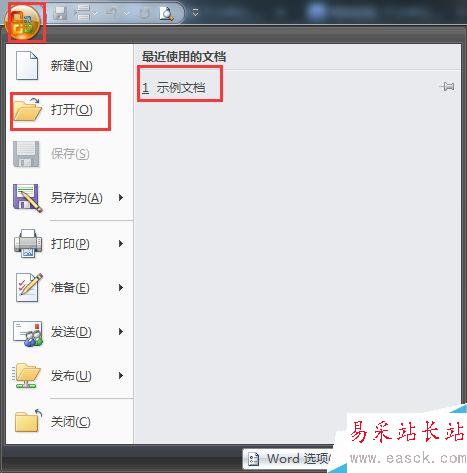The image size is (467, 473).
Task: Click the pencil checklist icon for 准备
Action: 29,287
